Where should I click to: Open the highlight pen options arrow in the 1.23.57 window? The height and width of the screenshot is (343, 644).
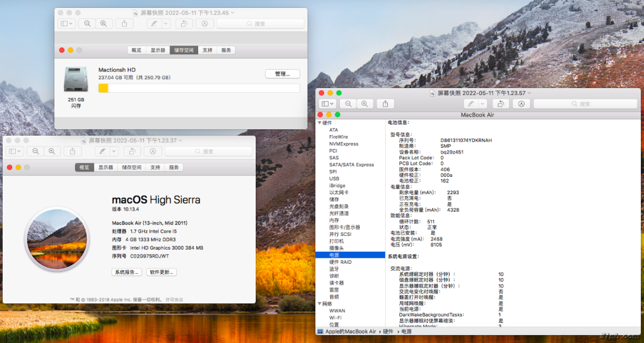point(482,104)
